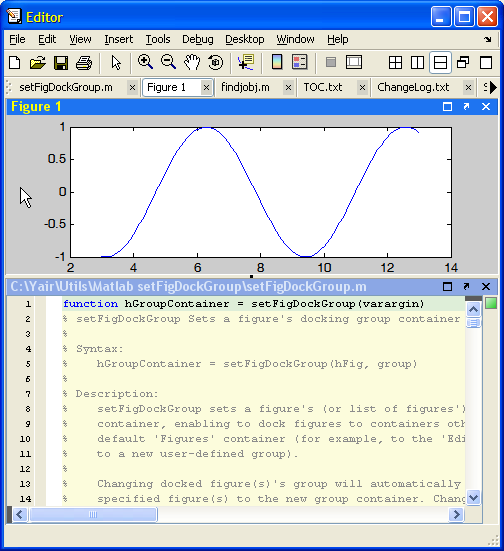The image size is (504, 551).
Task: Select the top/bottom split layout button
Action: (x=440, y=63)
